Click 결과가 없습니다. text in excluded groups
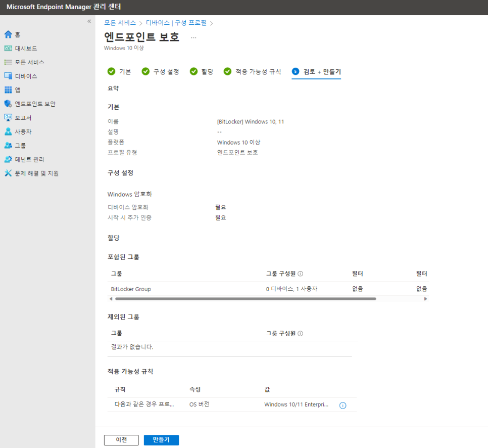 (132, 347)
